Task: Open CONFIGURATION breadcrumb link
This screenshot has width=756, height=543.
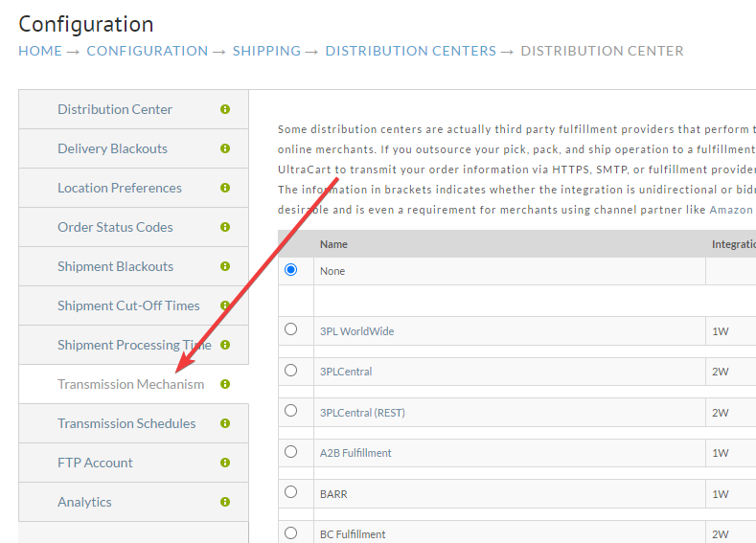Action: pos(147,51)
